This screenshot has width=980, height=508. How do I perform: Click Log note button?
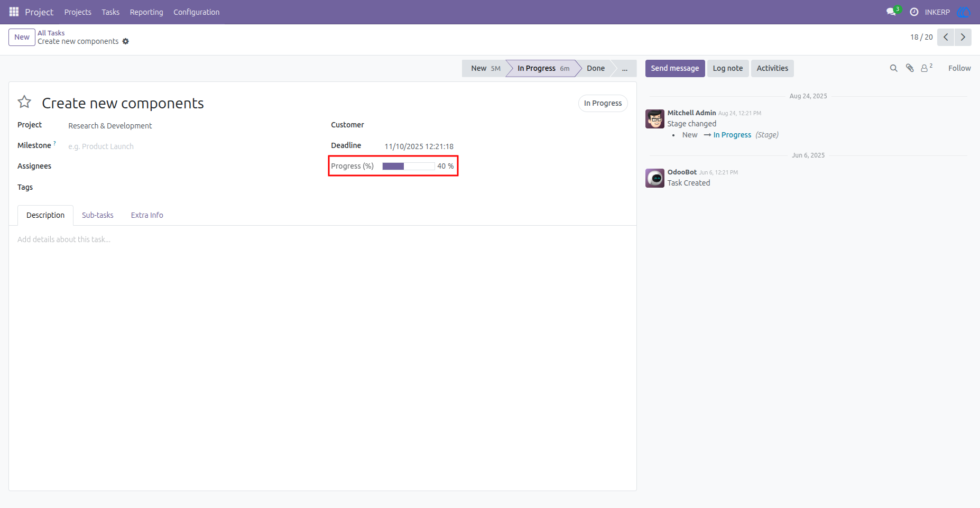coord(728,68)
